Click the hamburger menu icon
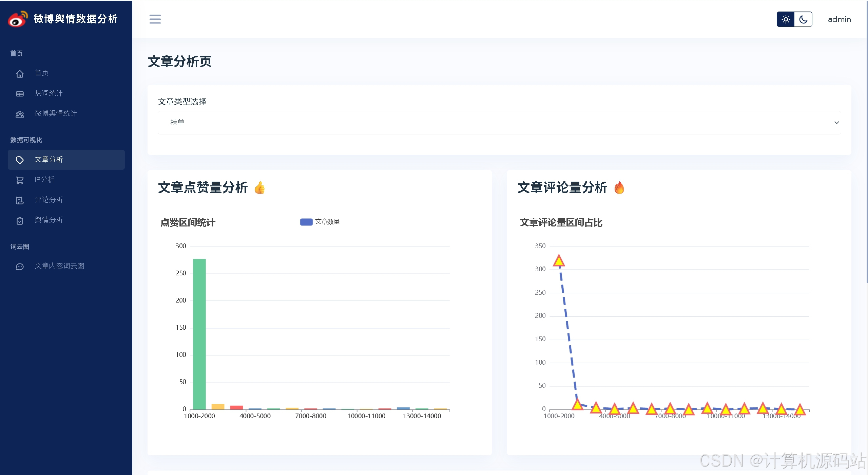Screen dimensions: 868x475 tap(155, 19)
